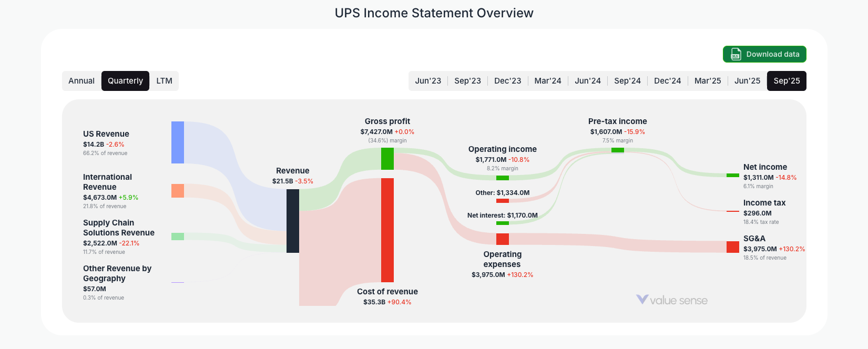Click the green Net income node bar
868x349 pixels.
(732, 175)
